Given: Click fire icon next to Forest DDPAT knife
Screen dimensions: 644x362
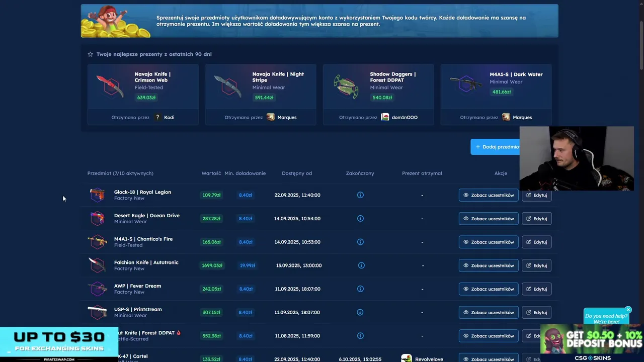Looking at the screenshot, I should click(x=179, y=333).
